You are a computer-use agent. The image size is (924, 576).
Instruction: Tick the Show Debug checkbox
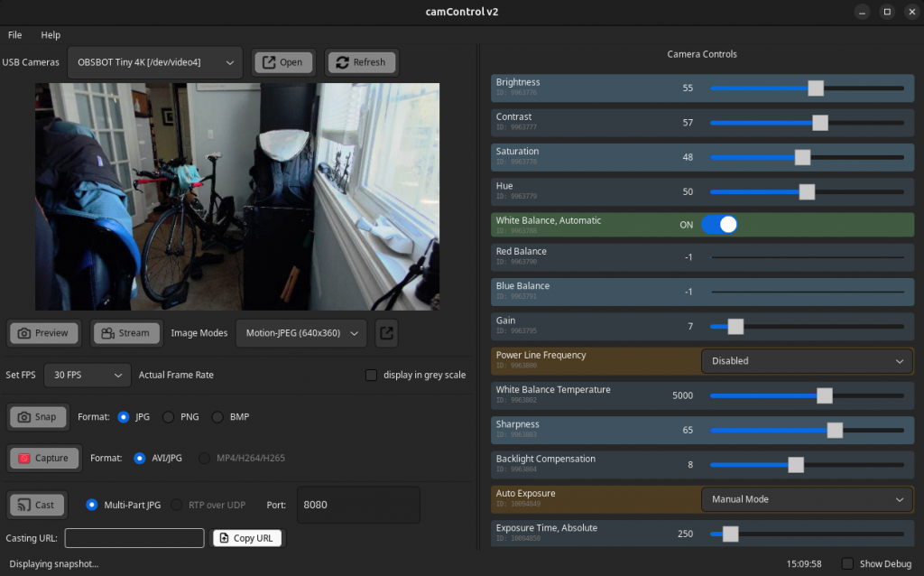click(846, 564)
